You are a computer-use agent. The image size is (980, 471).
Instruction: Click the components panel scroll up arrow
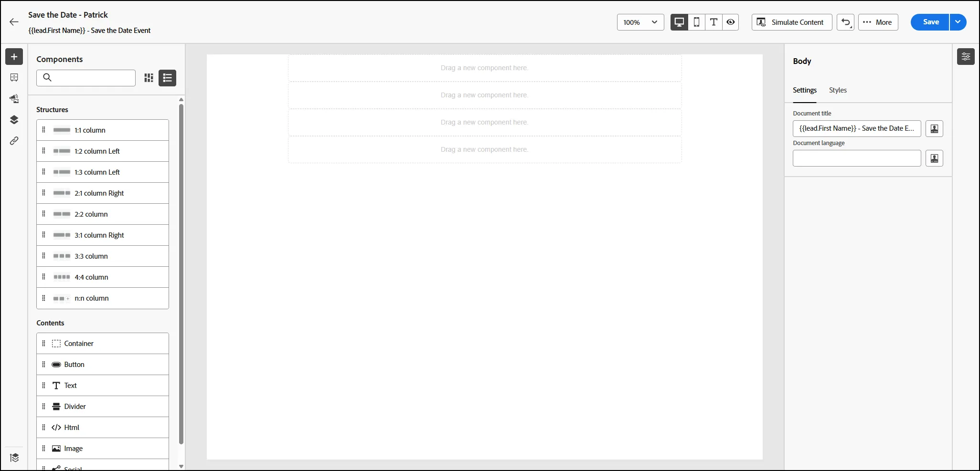coord(181,100)
